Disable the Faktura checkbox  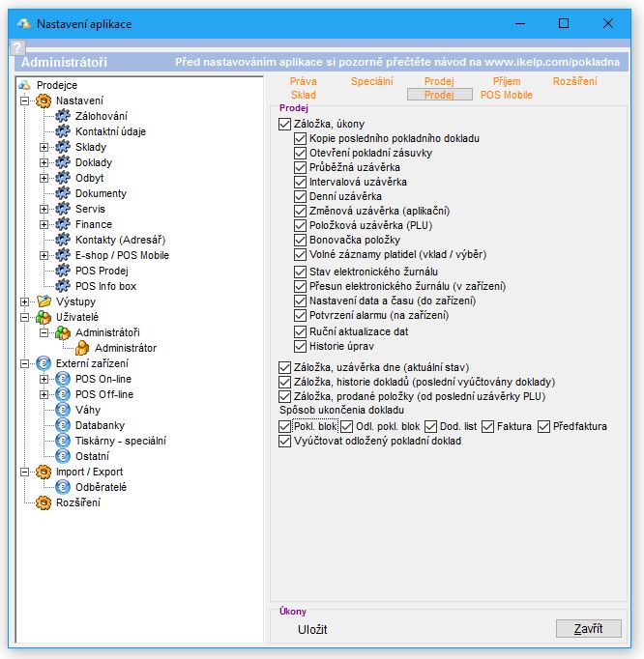[x=488, y=426]
